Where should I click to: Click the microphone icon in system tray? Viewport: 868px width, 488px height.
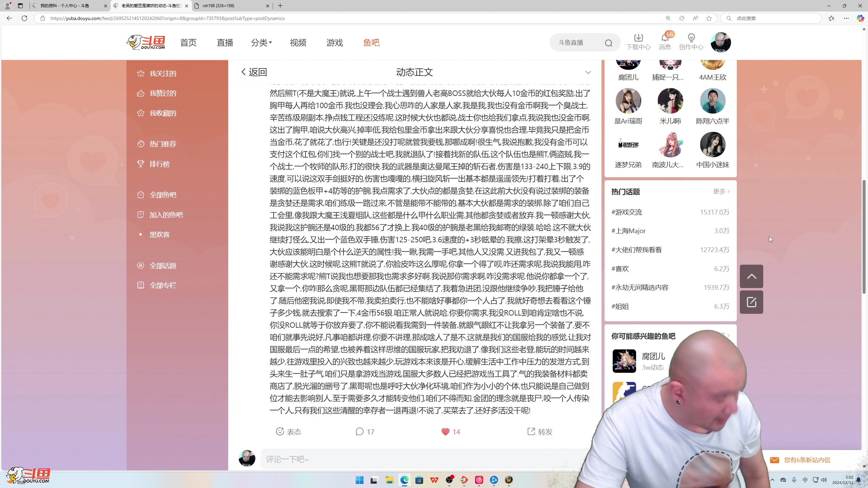click(794, 480)
